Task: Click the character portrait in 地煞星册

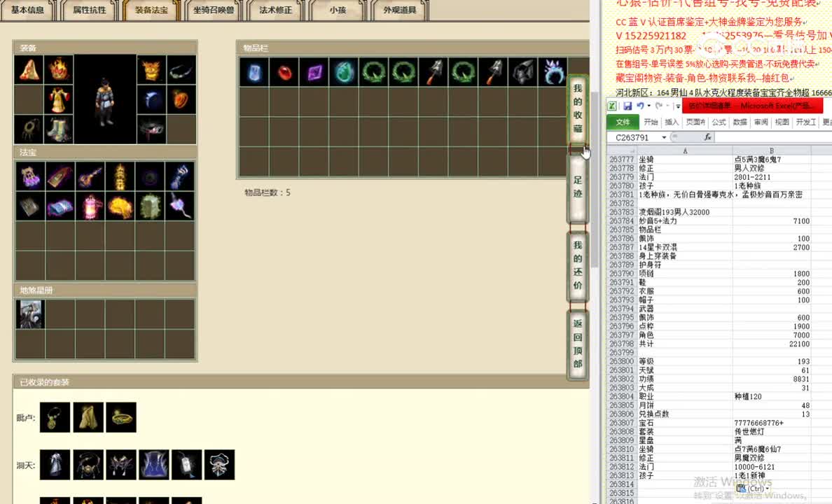Action: point(29,314)
